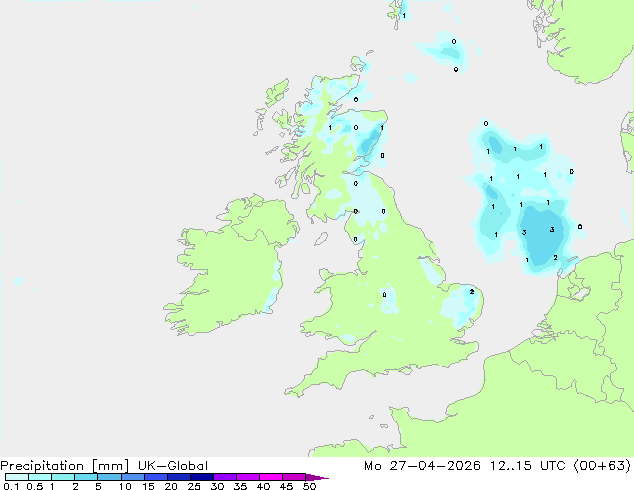Viewport: 634px width, 490px height.
Task: Select the 45–50 mm legend swatch
Action: pos(294,477)
